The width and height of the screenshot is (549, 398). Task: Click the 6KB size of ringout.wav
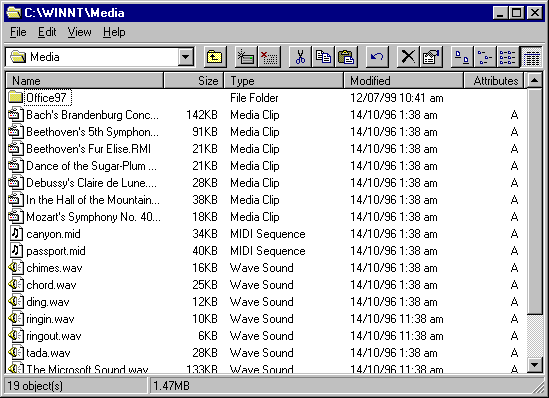208,336
